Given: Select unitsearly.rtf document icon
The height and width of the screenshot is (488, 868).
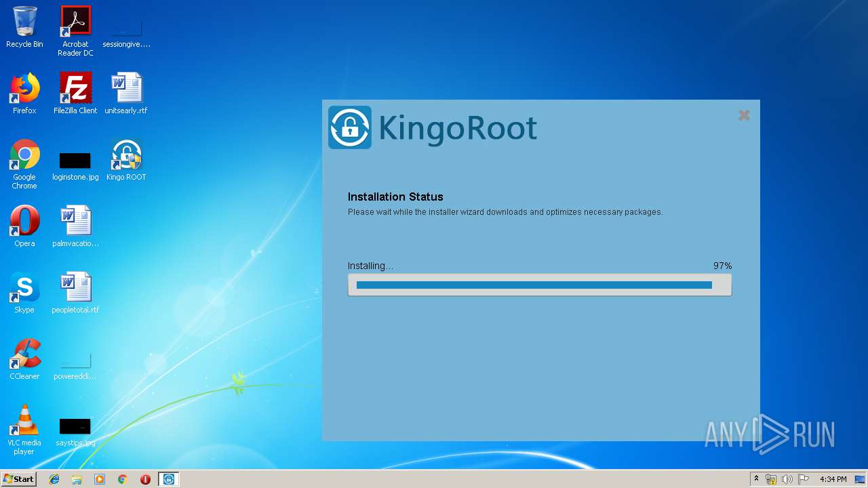Looking at the screenshot, I should pos(126,94).
